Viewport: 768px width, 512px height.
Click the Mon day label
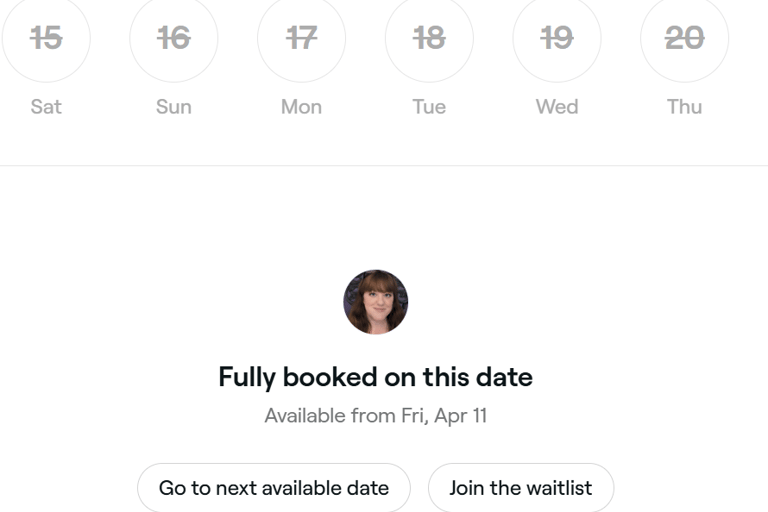(x=302, y=107)
